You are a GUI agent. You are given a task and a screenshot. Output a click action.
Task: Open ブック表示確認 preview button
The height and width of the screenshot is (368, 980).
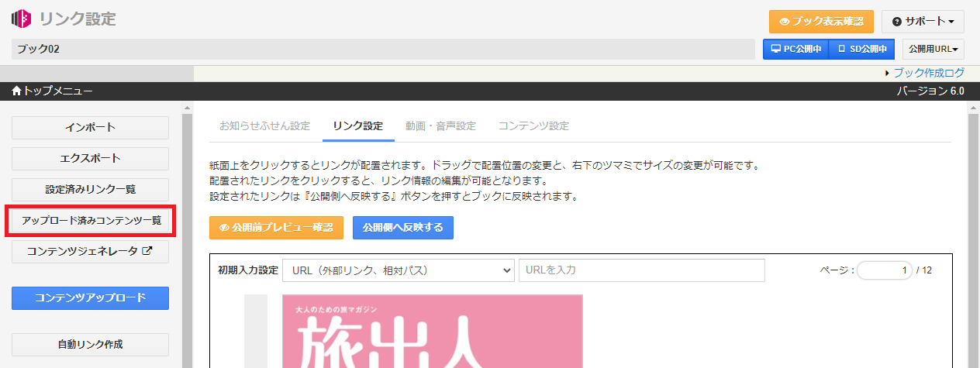click(x=821, y=22)
